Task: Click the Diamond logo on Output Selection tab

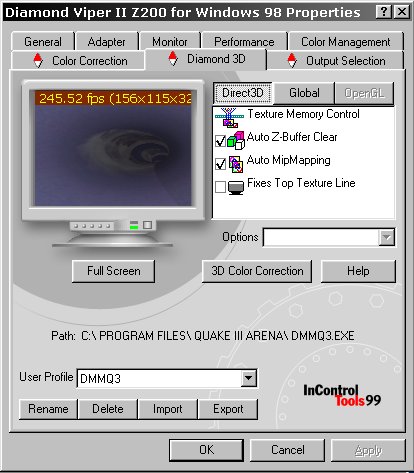Action: pos(292,60)
